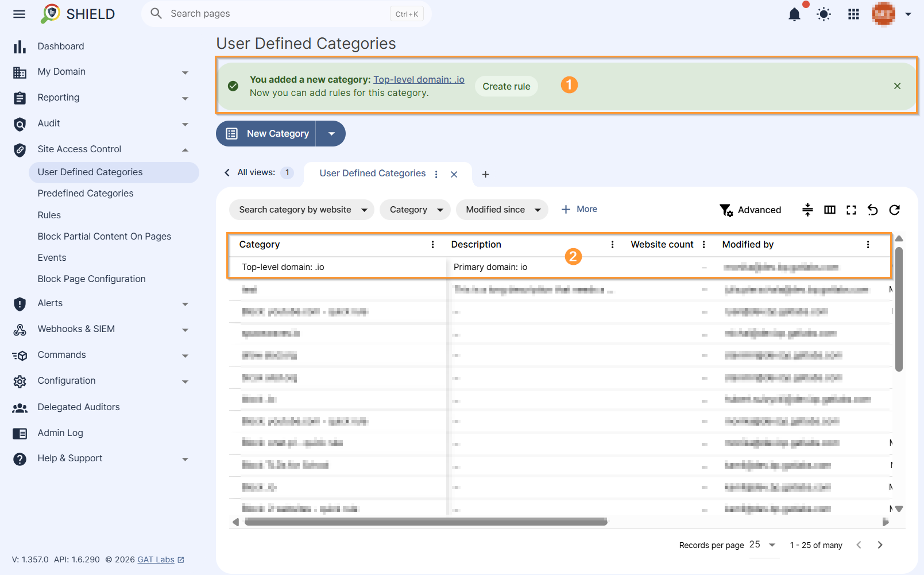The image size is (924, 575).
Task: Click the user avatar picture
Action: (x=884, y=14)
